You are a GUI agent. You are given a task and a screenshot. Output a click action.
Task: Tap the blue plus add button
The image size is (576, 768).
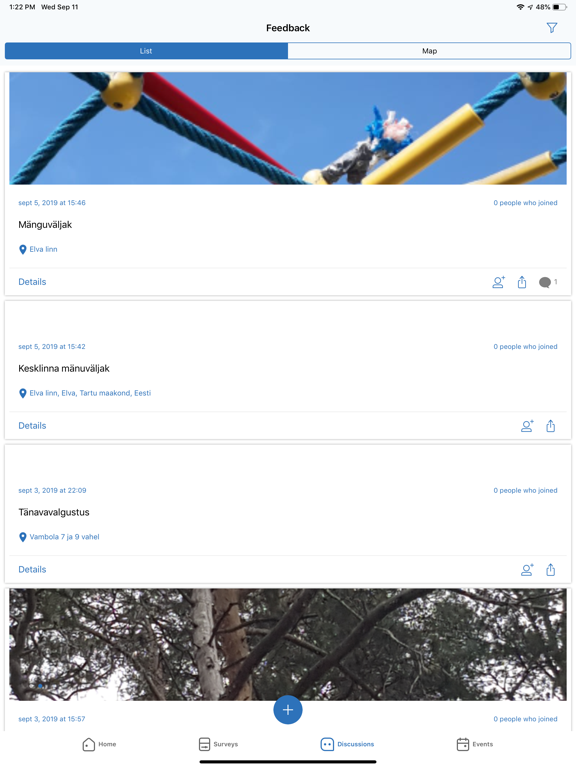tap(288, 710)
